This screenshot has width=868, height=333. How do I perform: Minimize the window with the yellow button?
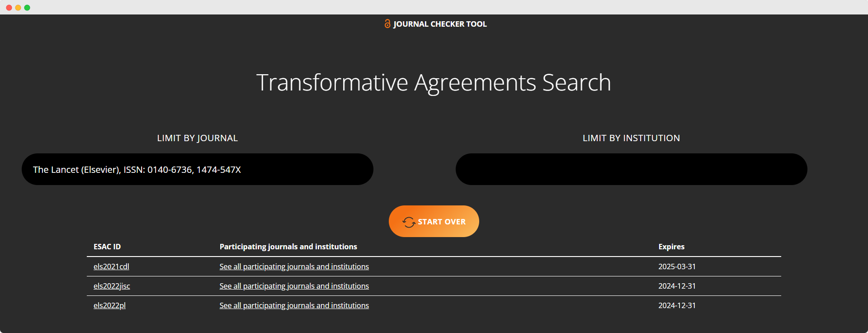[x=18, y=8]
